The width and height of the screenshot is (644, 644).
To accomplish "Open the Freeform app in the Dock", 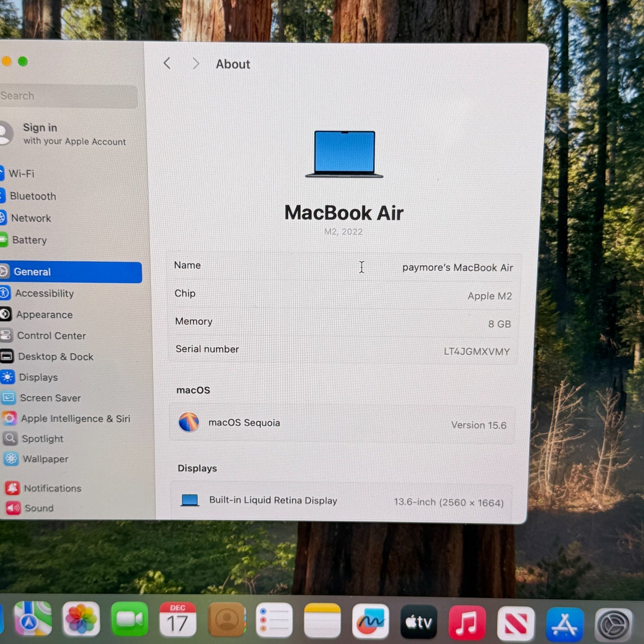I will tap(370, 621).
